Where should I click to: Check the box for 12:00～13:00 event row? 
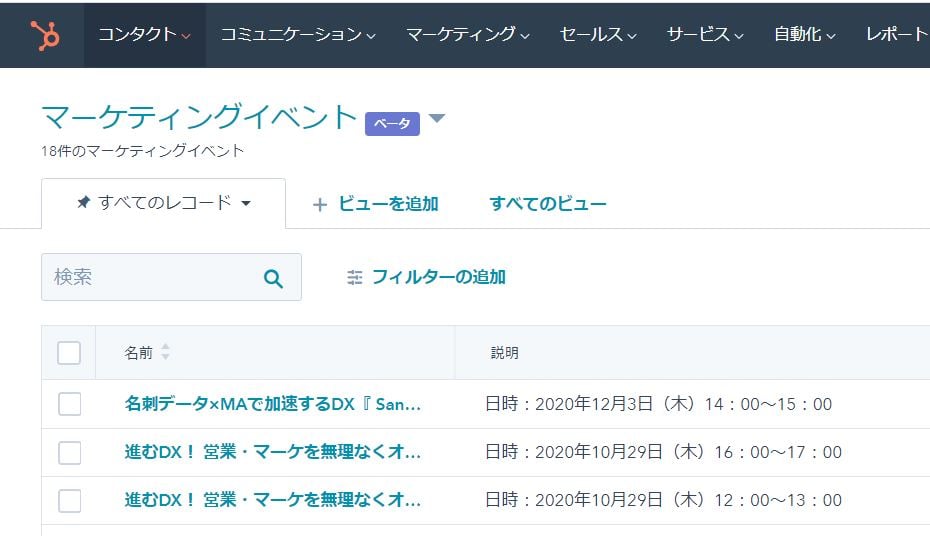coord(69,500)
